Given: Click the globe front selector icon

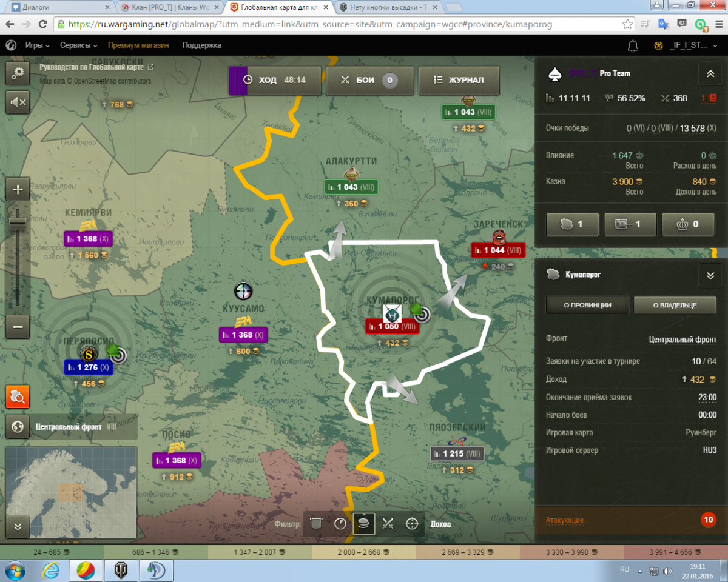Looking at the screenshot, I should click(x=18, y=427).
